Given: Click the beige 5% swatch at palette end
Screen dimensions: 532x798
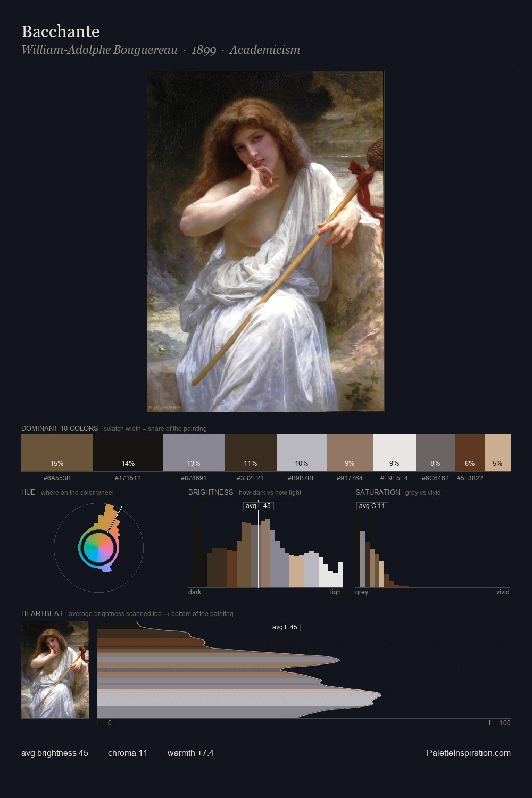Looking at the screenshot, I should tap(498, 453).
